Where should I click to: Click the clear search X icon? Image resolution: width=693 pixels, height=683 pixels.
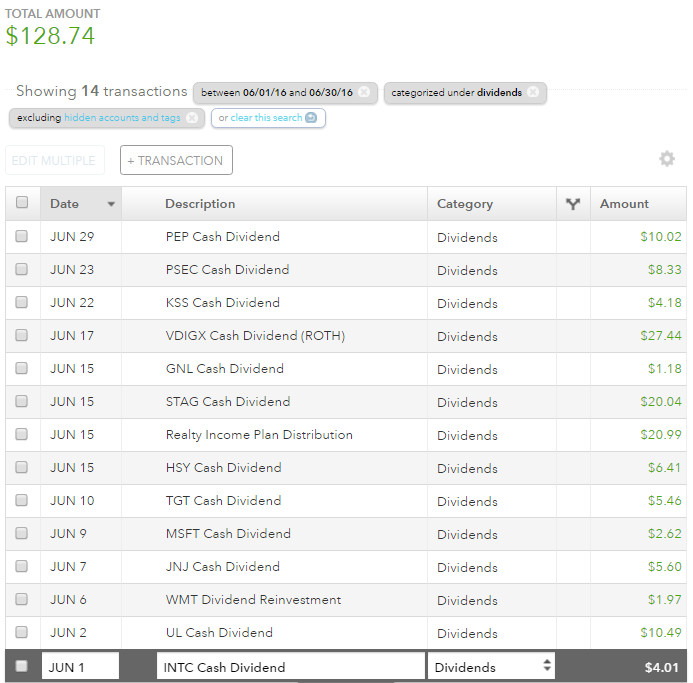[311, 118]
